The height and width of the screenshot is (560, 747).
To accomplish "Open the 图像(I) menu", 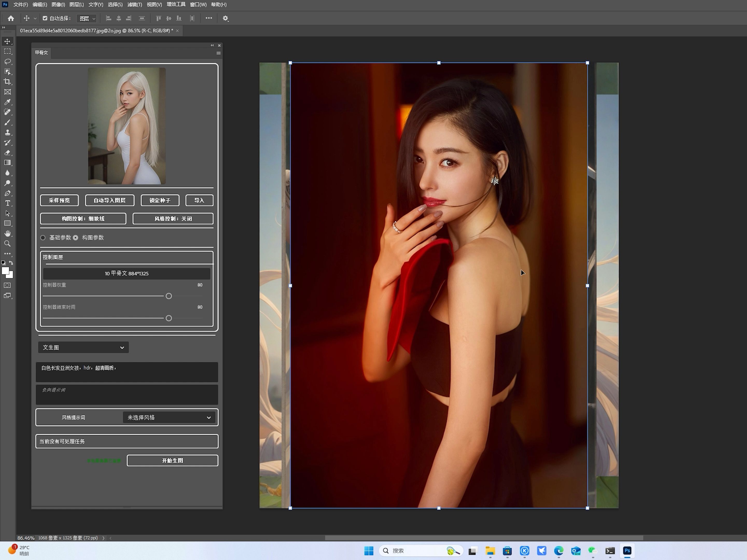I will pyautogui.click(x=58, y=4).
